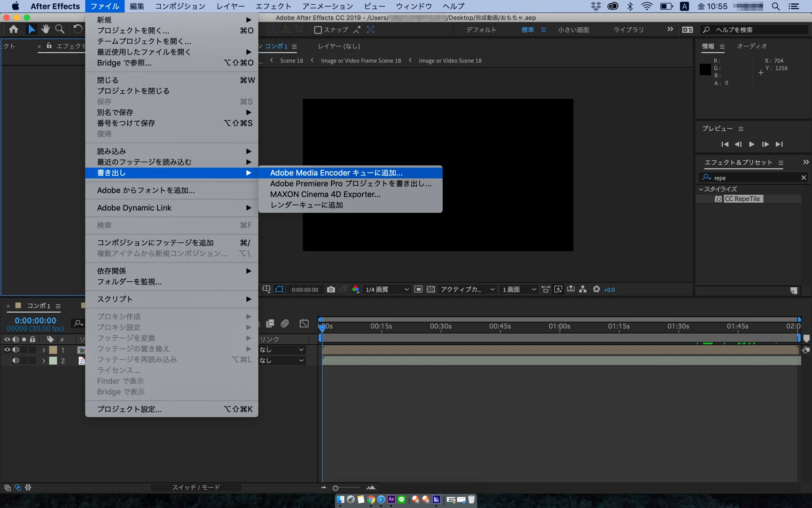Click the snapshot camera icon
The height and width of the screenshot is (508, 812).
click(331, 289)
